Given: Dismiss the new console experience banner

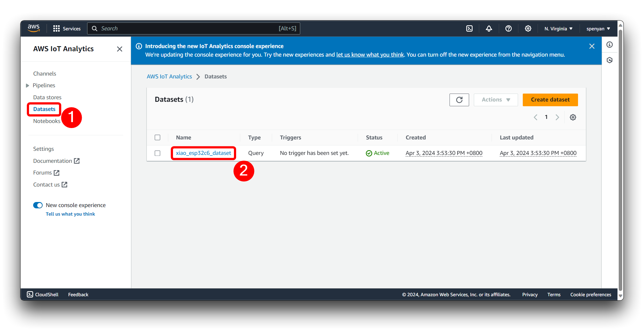Looking at the screenshot, I should [592, 46].
